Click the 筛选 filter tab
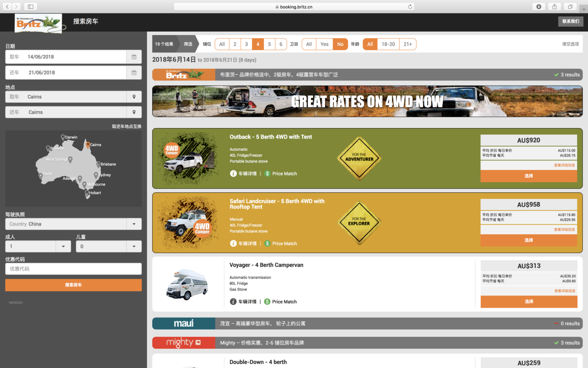This screenshot has width=588, height=368. tap(188, 44)
